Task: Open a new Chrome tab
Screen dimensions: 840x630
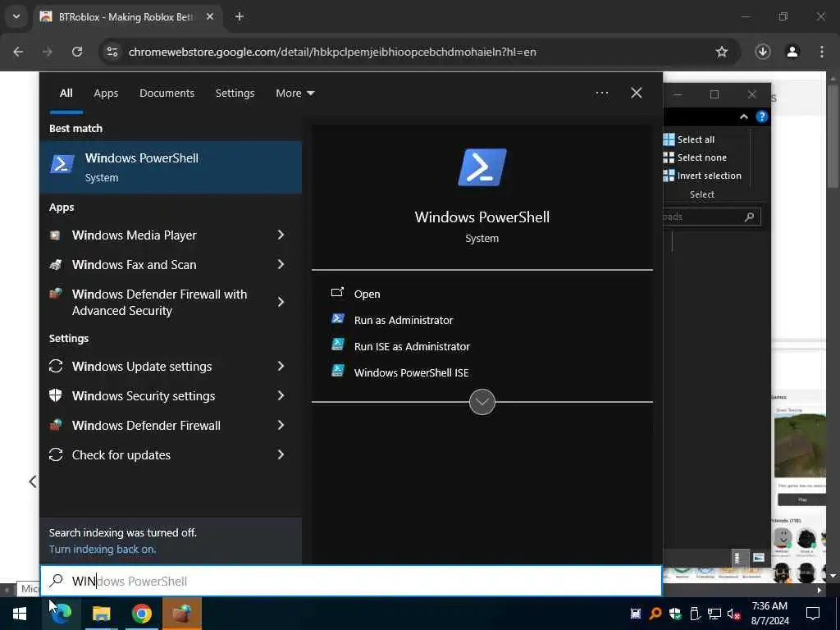Action: [x=240, y=16]
